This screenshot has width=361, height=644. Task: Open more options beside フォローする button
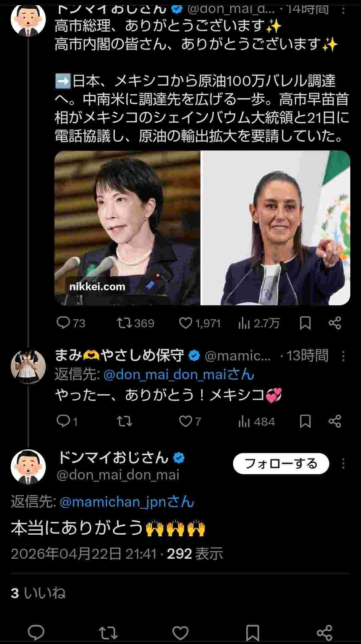point(343,463)
